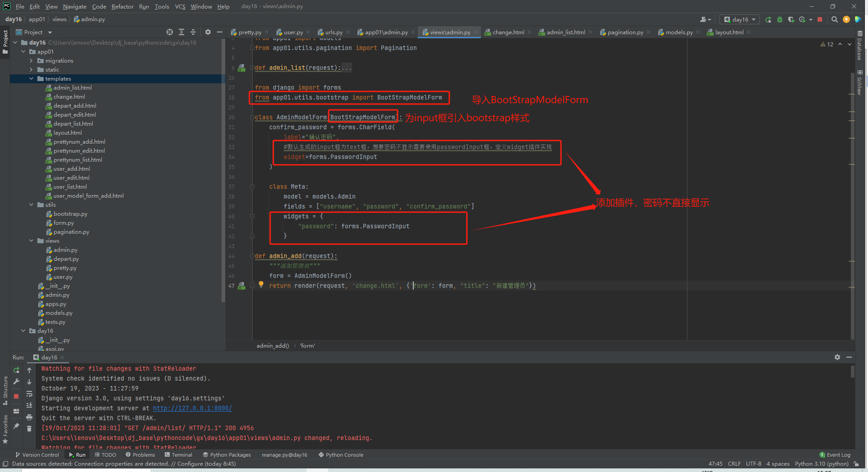Open the Refactor menu
868x472 pixels.
pos(122,6)
